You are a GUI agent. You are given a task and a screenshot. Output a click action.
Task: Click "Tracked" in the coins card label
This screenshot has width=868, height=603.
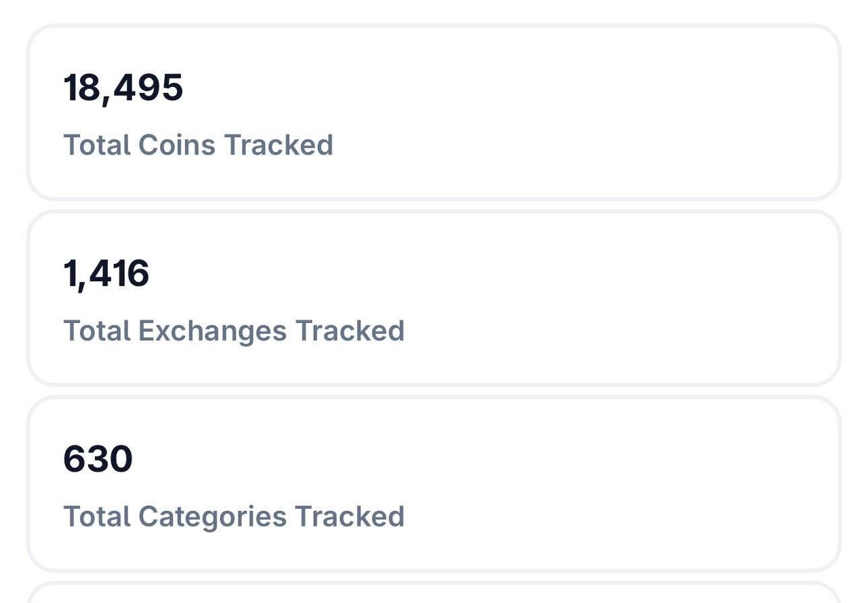point(278,145)
